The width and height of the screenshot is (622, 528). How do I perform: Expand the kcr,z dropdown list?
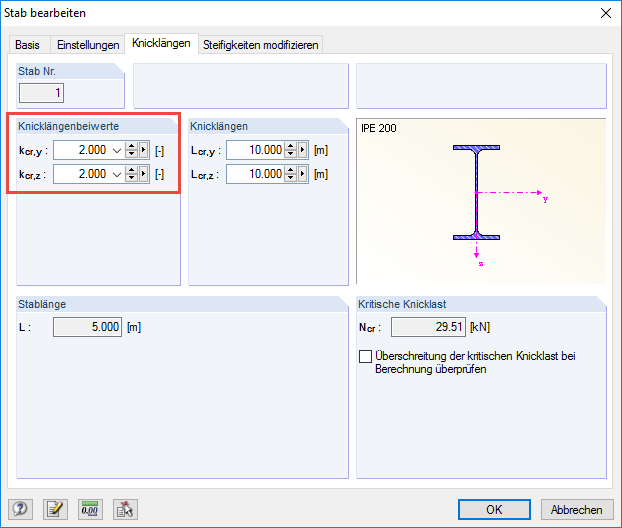click(x=117, y=175)
